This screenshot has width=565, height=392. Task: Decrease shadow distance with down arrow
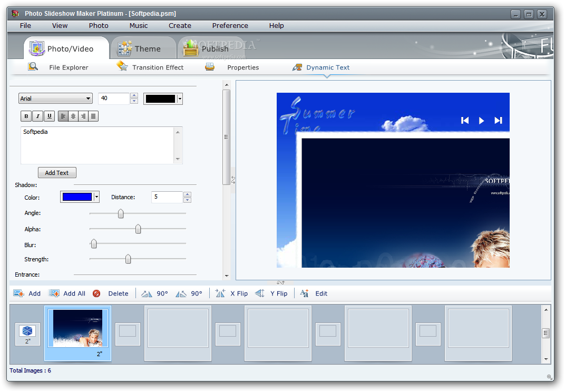point(187,200)
